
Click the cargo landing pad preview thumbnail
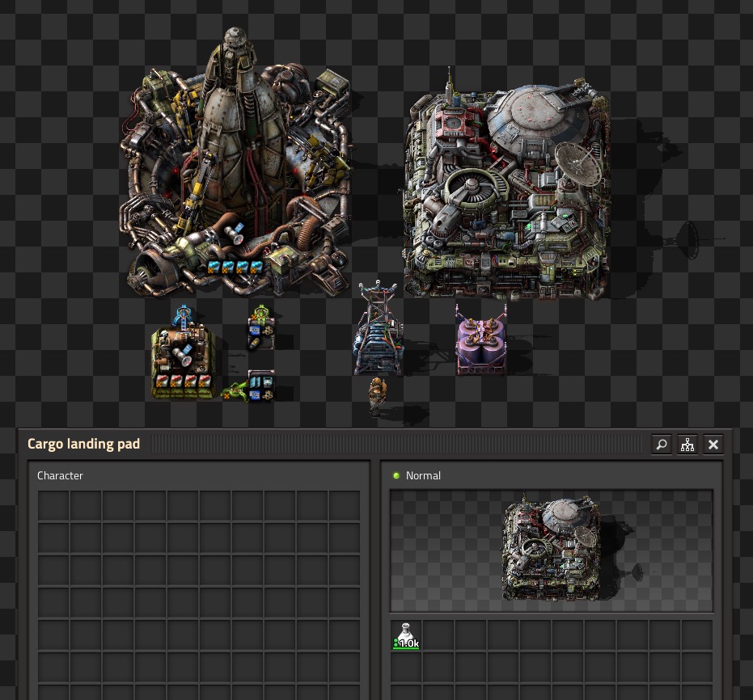(x=552, y=550)
